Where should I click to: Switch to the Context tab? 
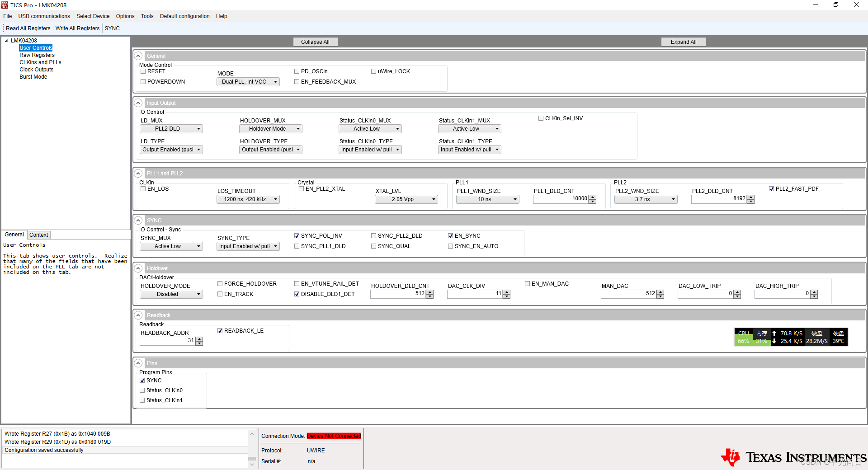coord(38,235)
